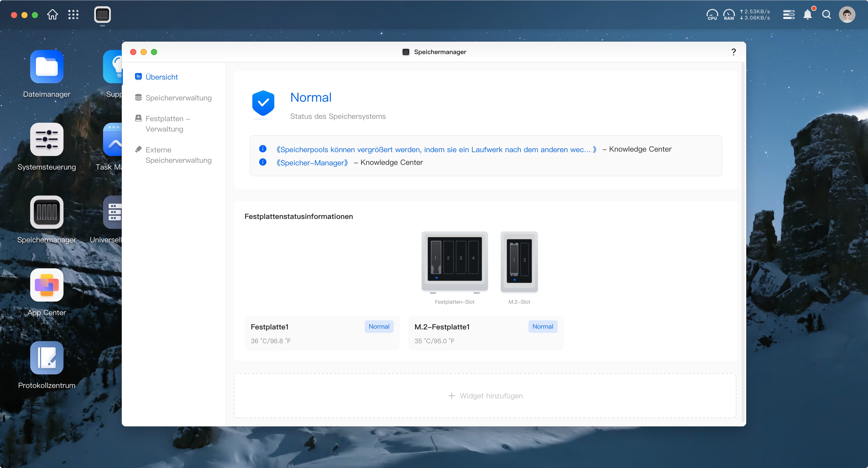
Task: Click the search magnifier icon
Action: click(826, 15)
